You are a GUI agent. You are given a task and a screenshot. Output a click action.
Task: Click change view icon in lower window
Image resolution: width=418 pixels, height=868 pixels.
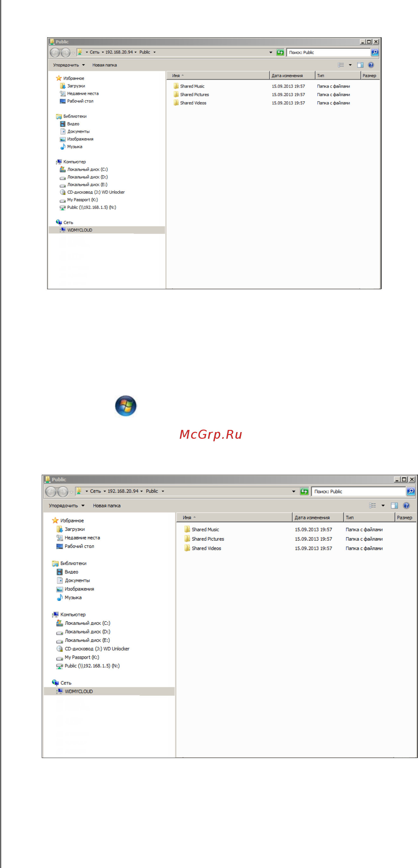[x=372, y=505]
